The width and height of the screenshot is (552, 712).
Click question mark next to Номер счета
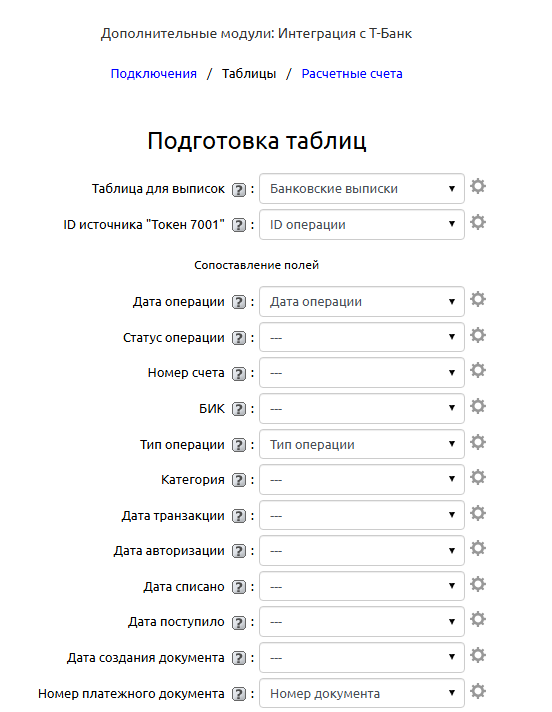pyautogui.click(x=239, y=374)
